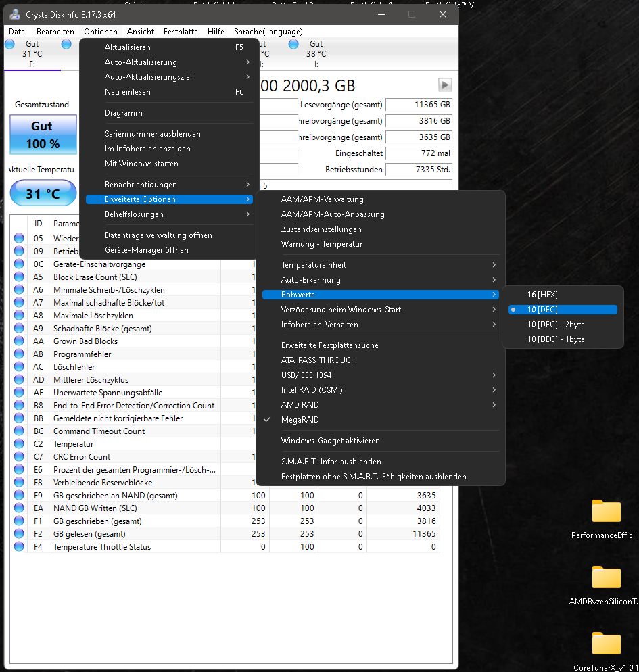Click status orb of attribute 05 row

[x=19, y=238]
